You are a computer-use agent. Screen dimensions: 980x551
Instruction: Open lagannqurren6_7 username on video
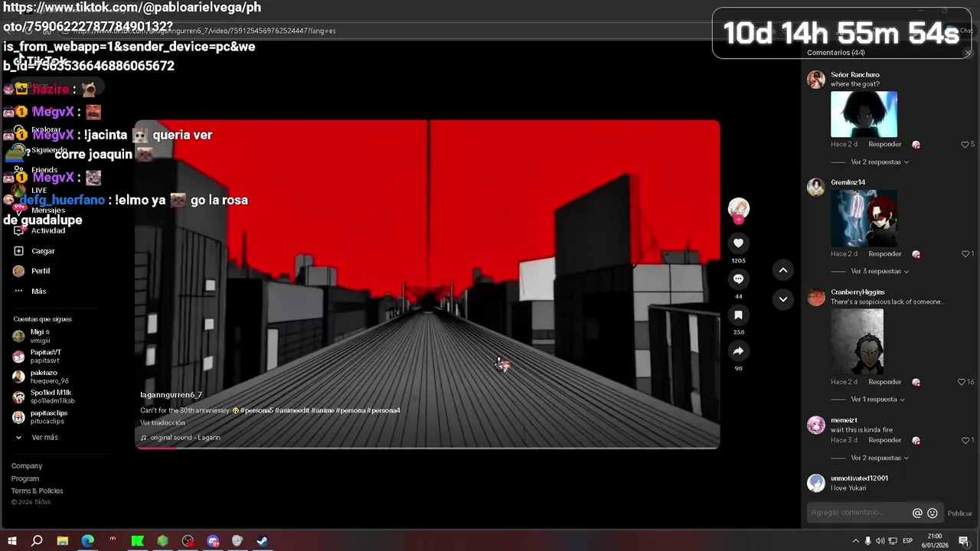[x=171, y=395]
